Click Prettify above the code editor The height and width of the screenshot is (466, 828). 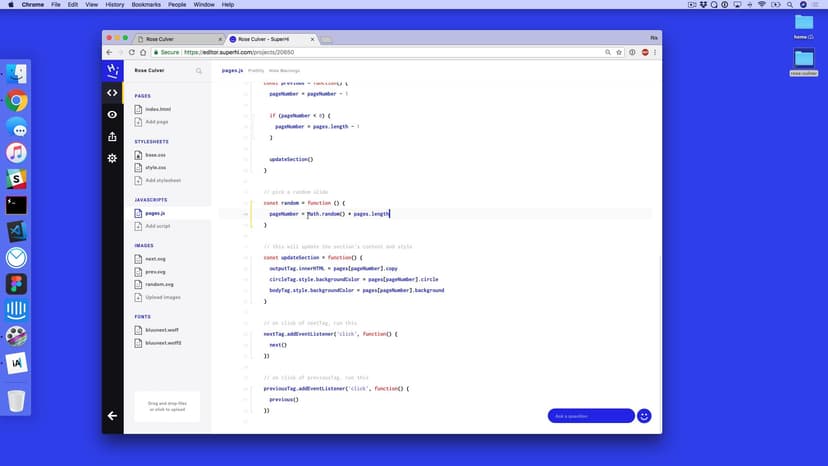[x=256, y=71]
